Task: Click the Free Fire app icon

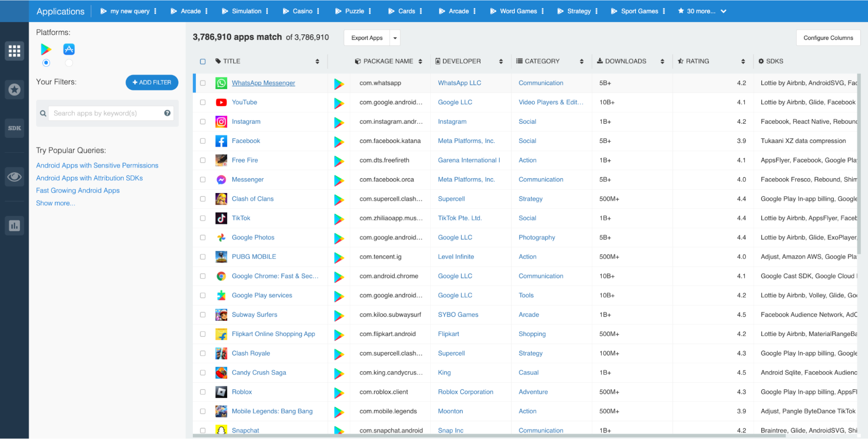Action: pyautogui.click(x=221, y=160)
